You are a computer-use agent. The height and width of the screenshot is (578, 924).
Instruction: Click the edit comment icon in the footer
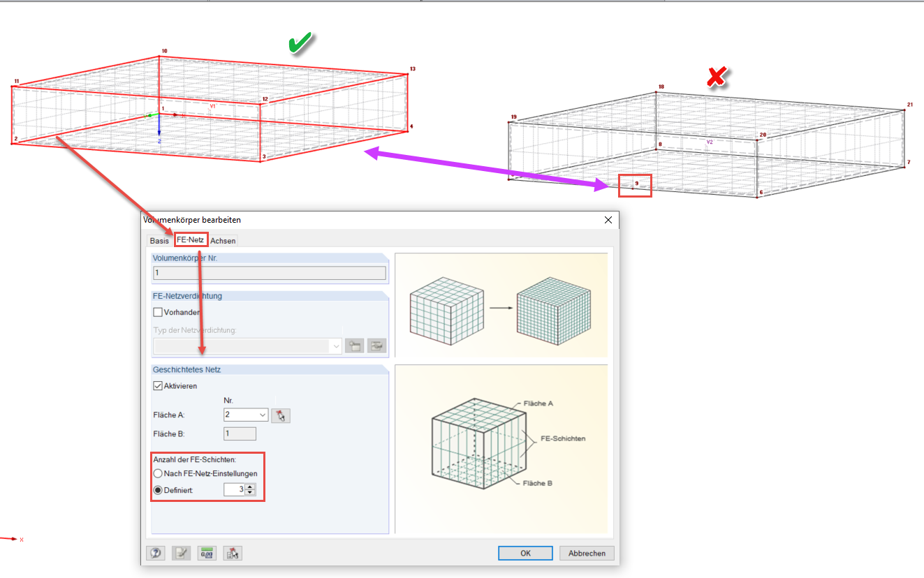pyautogui.click(x=181, y=553)
